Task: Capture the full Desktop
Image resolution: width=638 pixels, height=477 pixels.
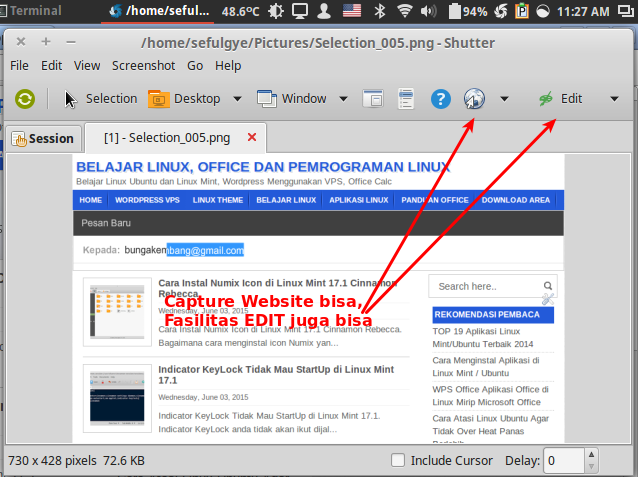Action: pyautogui.click(x=184, y=99)
